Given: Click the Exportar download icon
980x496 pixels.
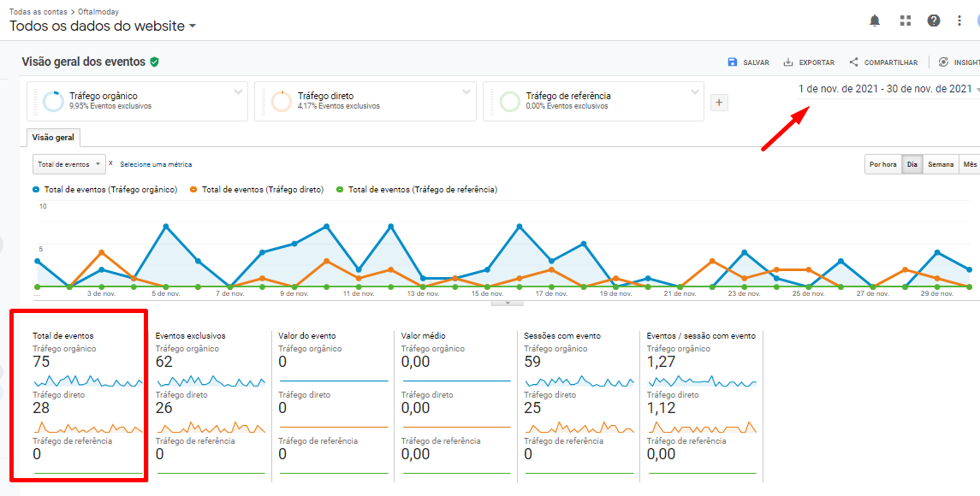Looking at the screenshot, I should (788, 62).
